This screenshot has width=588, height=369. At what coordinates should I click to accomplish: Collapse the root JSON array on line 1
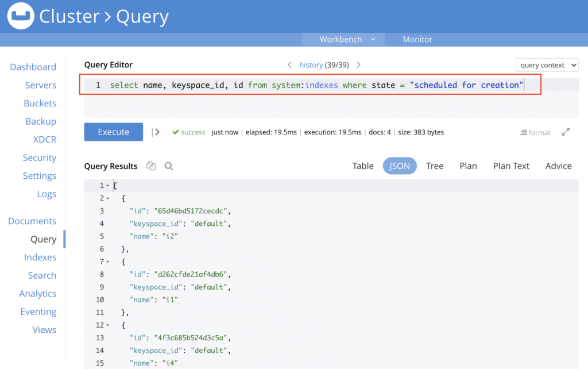tap(107, 185)
